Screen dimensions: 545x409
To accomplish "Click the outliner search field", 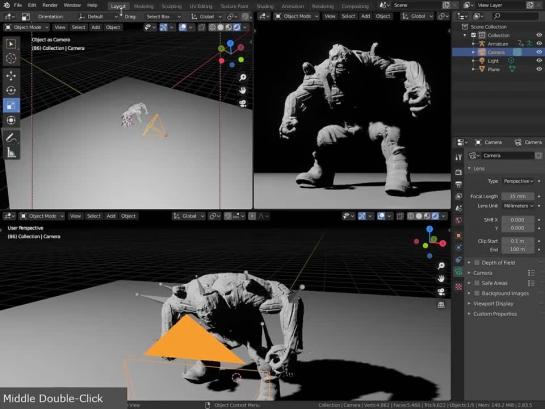I will click(x=516, y=16).
